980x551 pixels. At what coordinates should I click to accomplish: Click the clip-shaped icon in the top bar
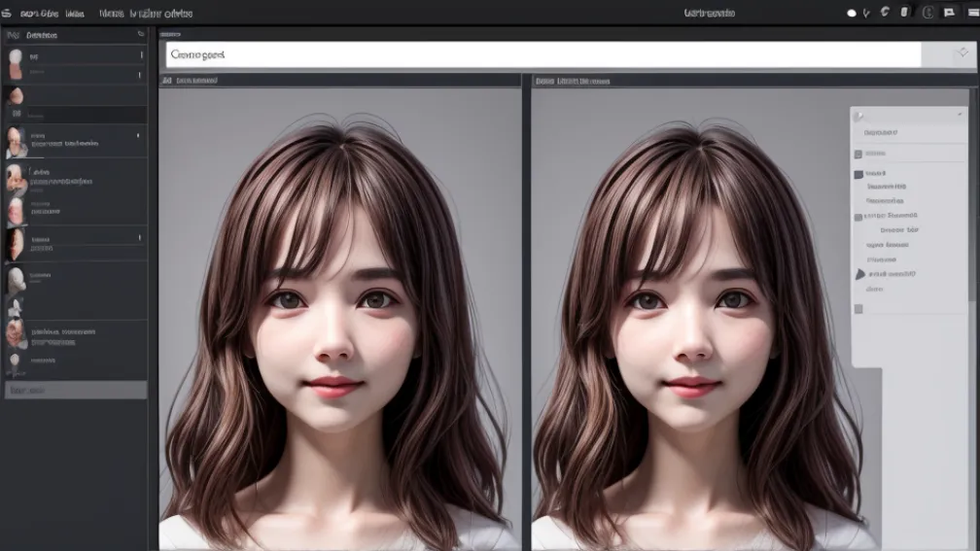(x=904, y=12)
